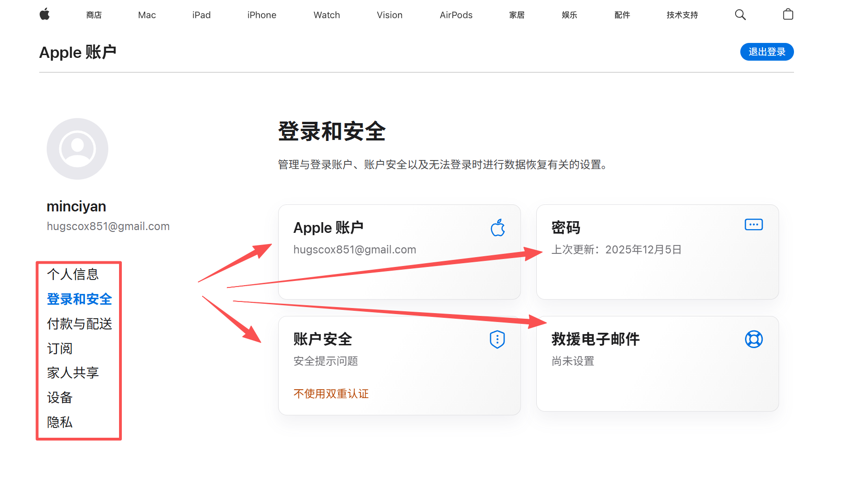Select 隐私 in the sidebar
This screenshot has height=504, width=850.
(x=60, y=422)
